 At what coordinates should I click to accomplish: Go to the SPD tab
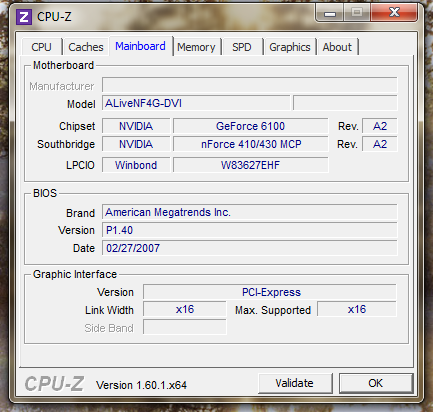coord(242,47)
